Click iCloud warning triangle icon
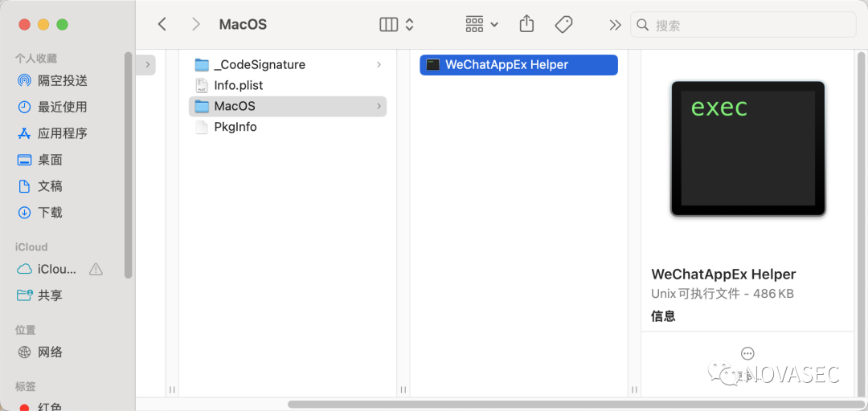 pos(96,270)
